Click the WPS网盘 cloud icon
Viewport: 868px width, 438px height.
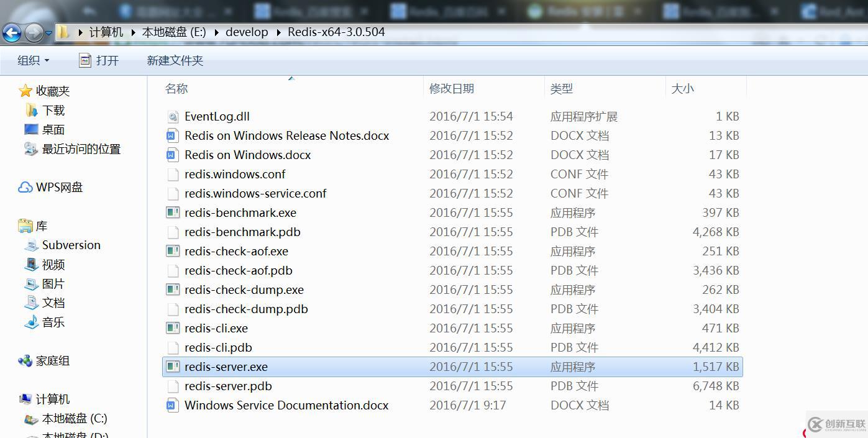[25, 187]
